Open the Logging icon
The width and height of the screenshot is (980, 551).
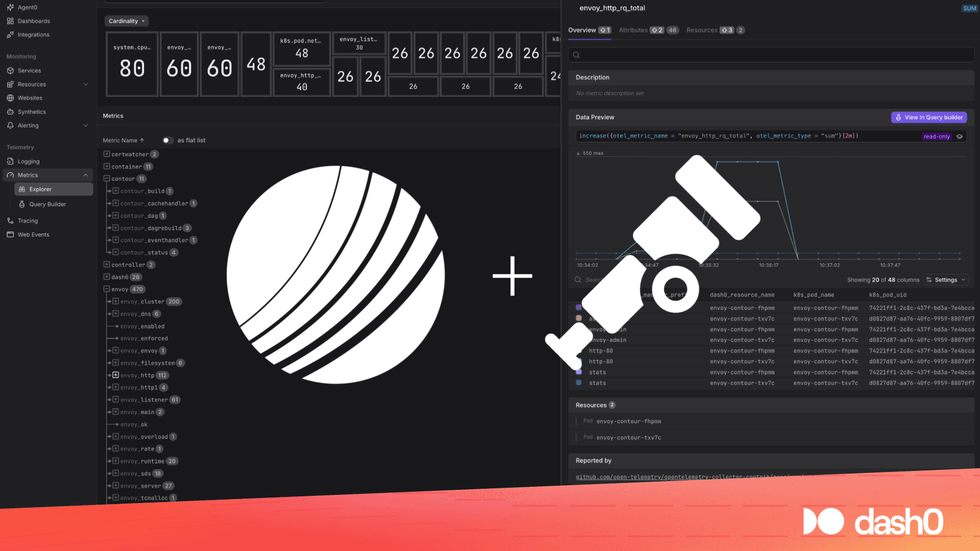click(x=10, y=161)
